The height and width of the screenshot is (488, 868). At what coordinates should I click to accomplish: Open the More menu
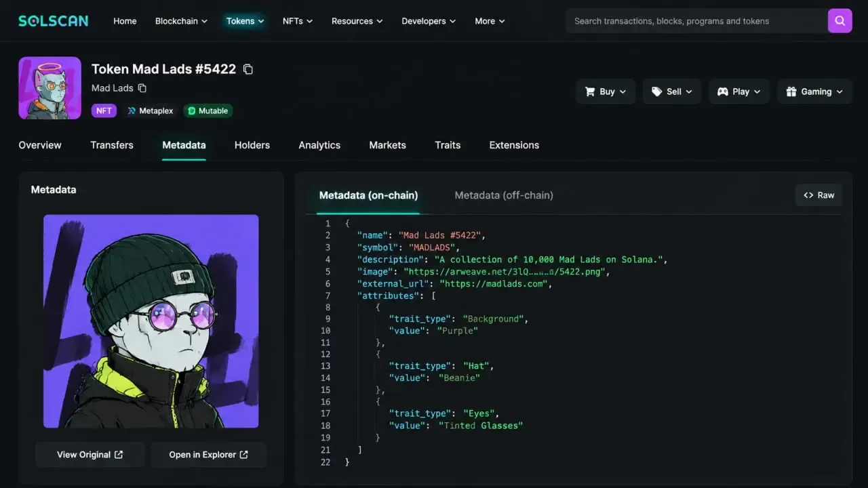coord(490,21)
